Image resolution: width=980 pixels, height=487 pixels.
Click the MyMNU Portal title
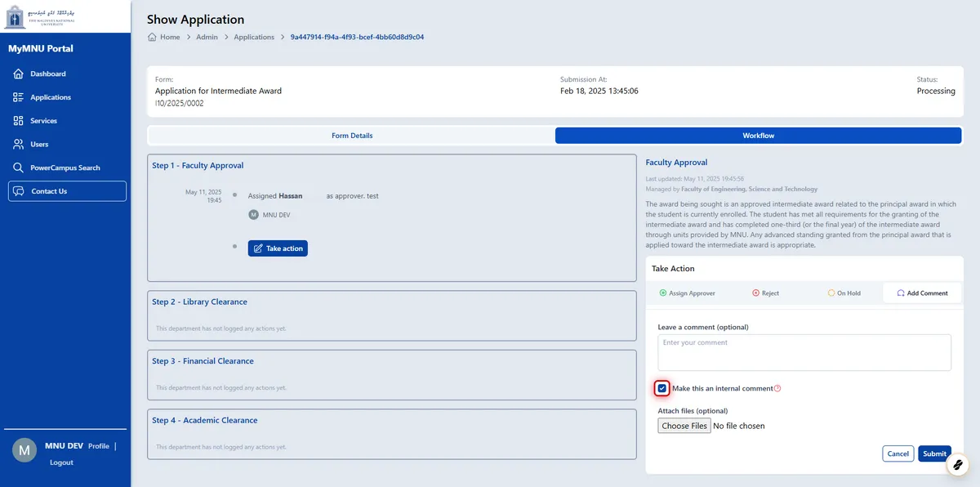pos(41,48)
